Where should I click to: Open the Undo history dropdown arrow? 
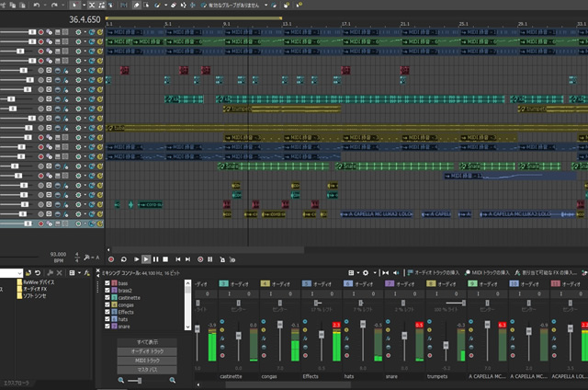click(x=45, y=5)
